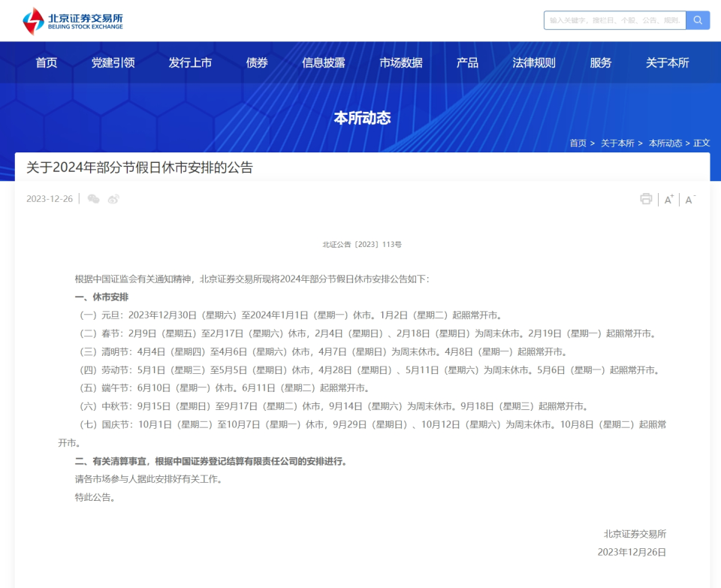Click the publish date 2023-12-26

tap(50, 198)
